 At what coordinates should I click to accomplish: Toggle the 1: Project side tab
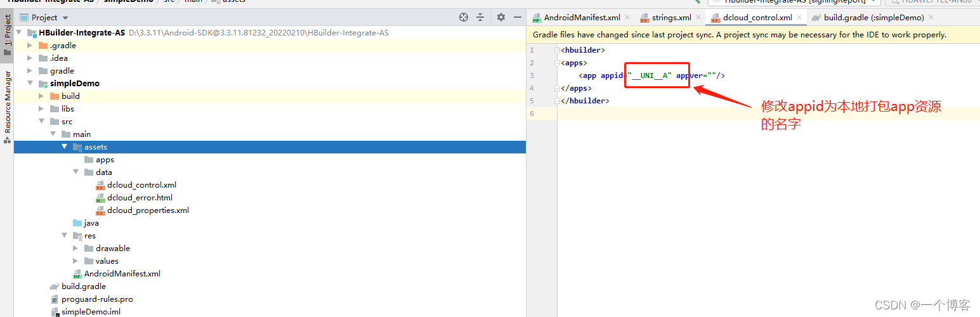tap(7, 37)
